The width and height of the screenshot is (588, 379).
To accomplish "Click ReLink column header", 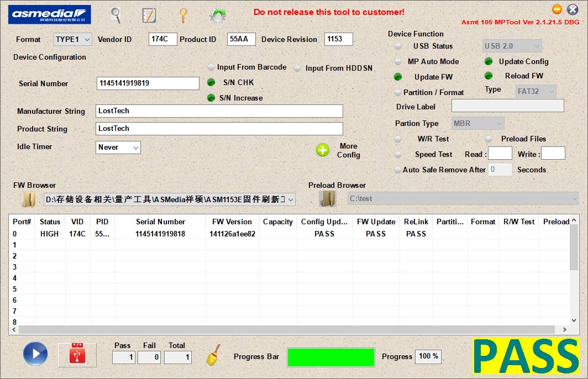I will 416,222.
